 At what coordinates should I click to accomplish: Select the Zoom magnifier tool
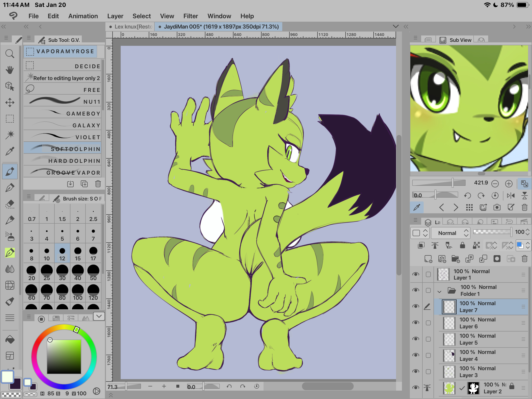point(10,54)
